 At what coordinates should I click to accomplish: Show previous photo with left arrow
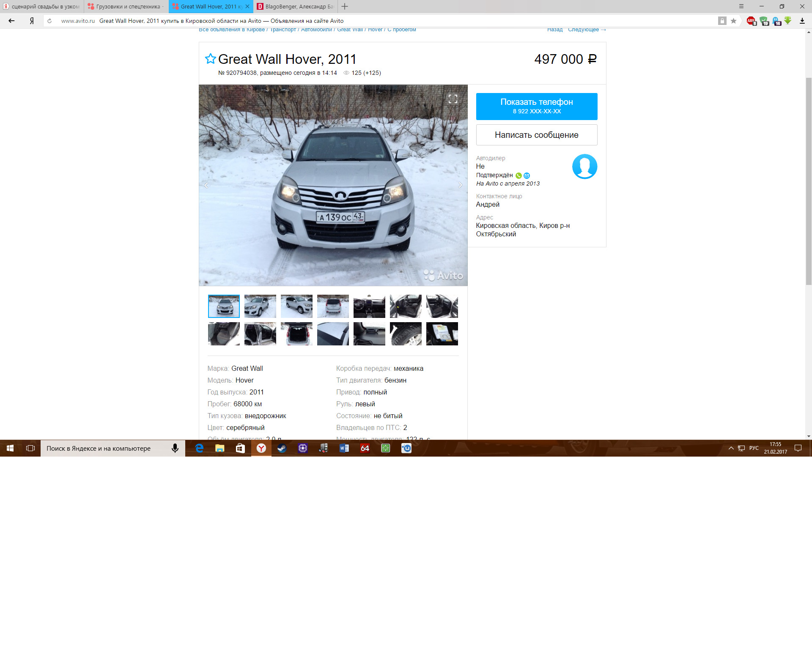(206, 185)
